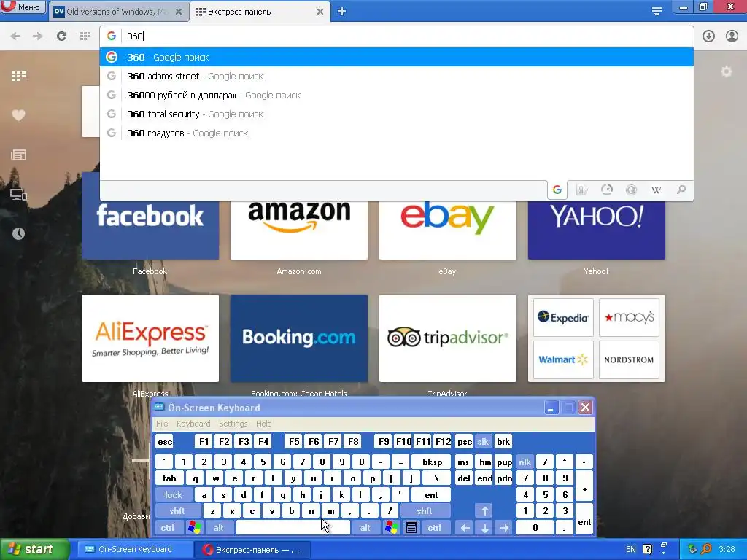Viewport: 747px width, 560px height.
Task: Open the Walmart thumbnail in folder
Action: tap(563, 359)
